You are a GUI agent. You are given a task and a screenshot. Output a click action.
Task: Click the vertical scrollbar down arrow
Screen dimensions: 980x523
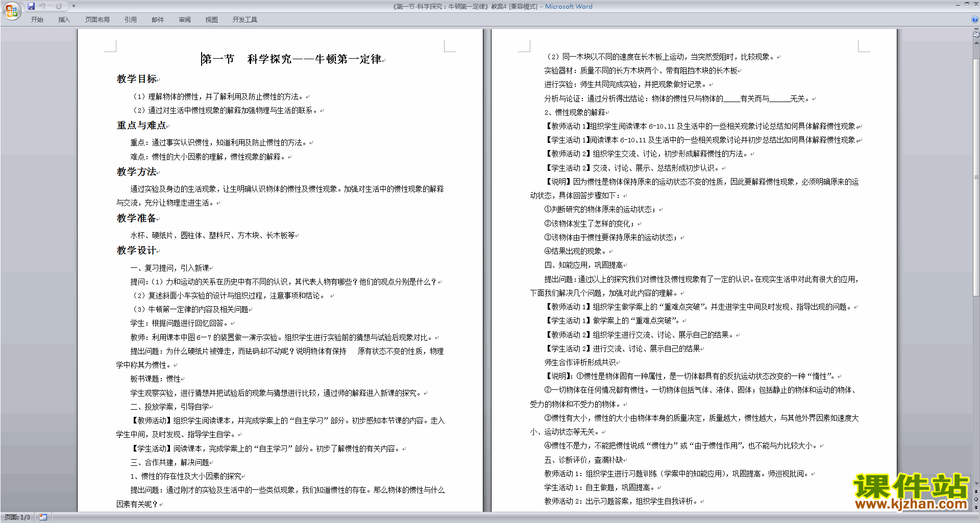(976, 483)
